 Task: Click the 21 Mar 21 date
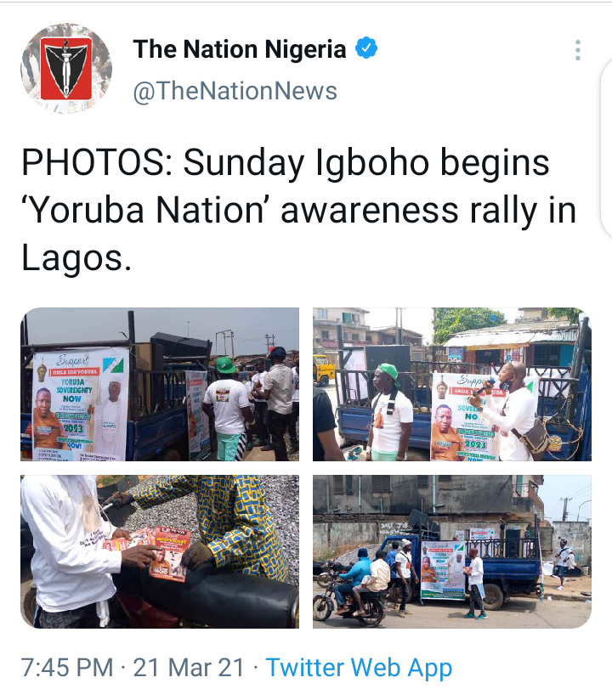click(x=189, y=668)
